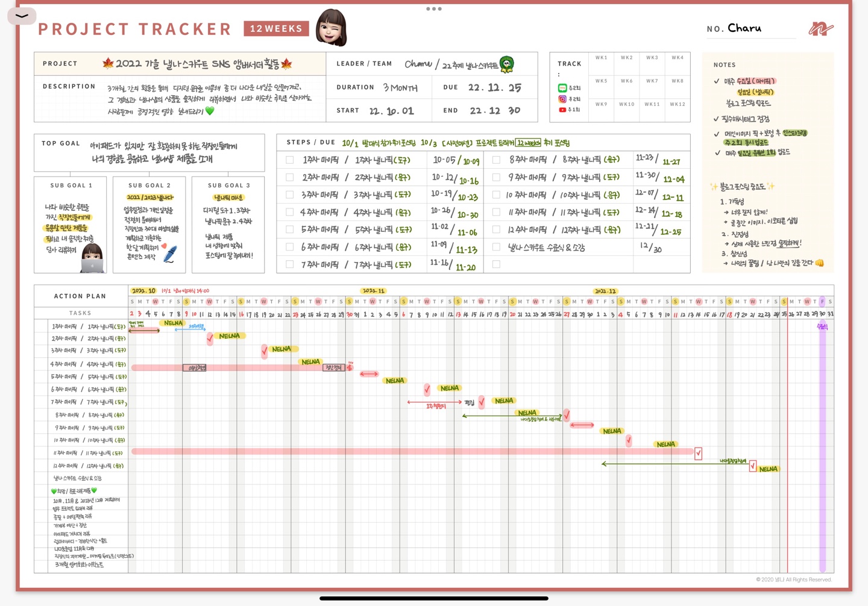868x606 pixels.
Task: Click the 10-05 / 10-09 due date cell
Action: click(x=456, y=160)
